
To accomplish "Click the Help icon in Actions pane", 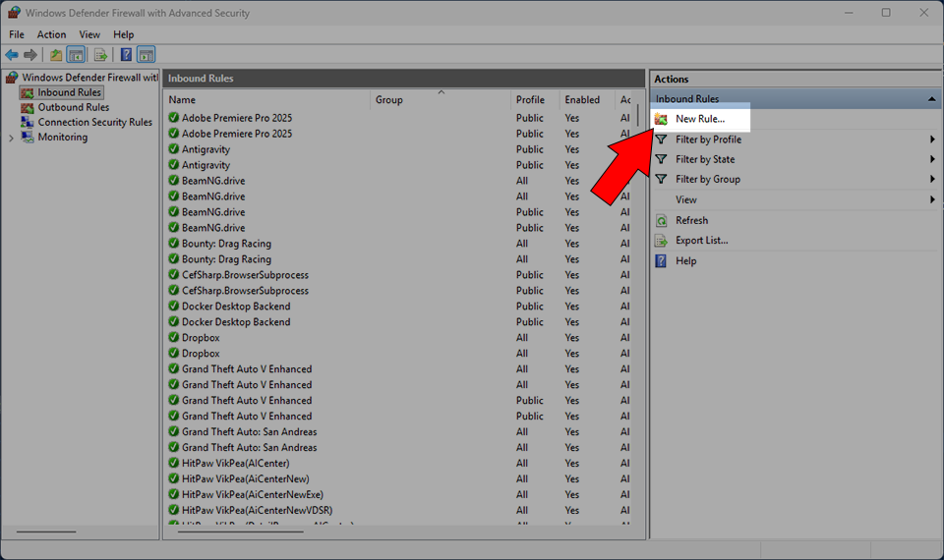I will point(661,261).
